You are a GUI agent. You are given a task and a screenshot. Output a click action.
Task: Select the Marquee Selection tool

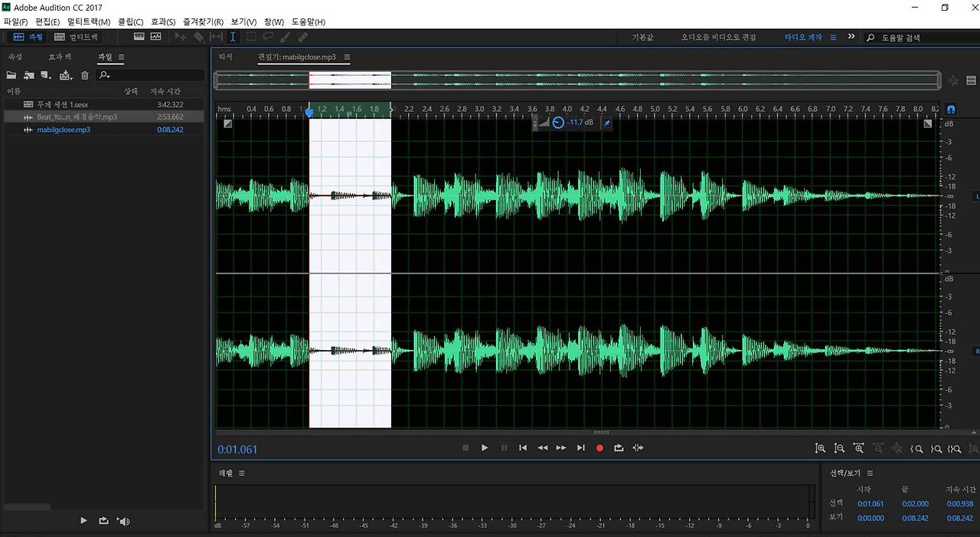251,36
